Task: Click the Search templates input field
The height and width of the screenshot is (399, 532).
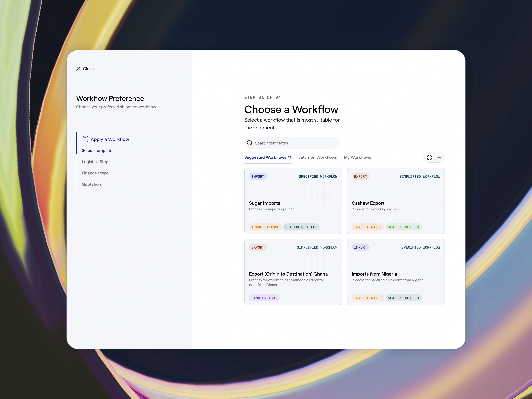Action: (x=292, y=143)
